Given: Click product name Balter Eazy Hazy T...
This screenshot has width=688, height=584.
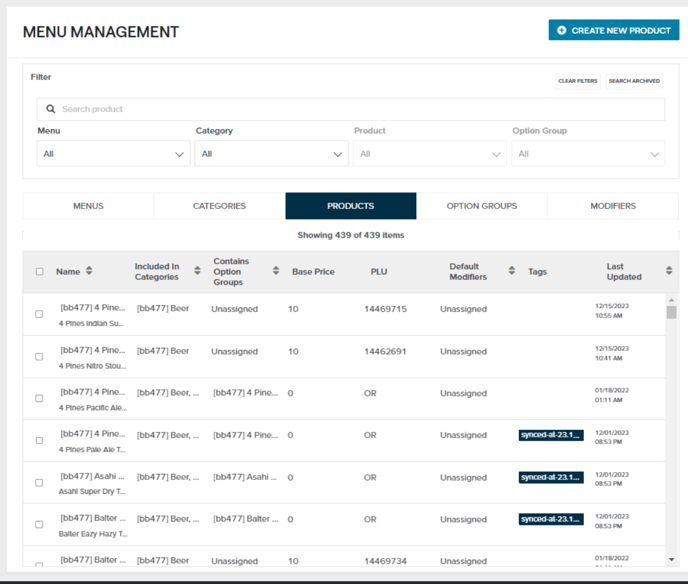Looking at the screenshot, I should point(93,534).
